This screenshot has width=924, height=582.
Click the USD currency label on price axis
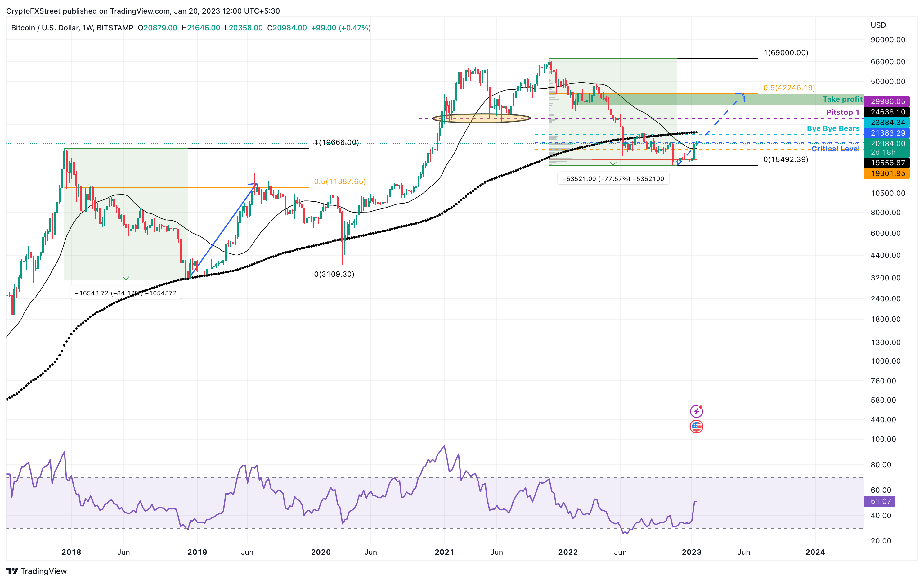click(x=878, y=25)
